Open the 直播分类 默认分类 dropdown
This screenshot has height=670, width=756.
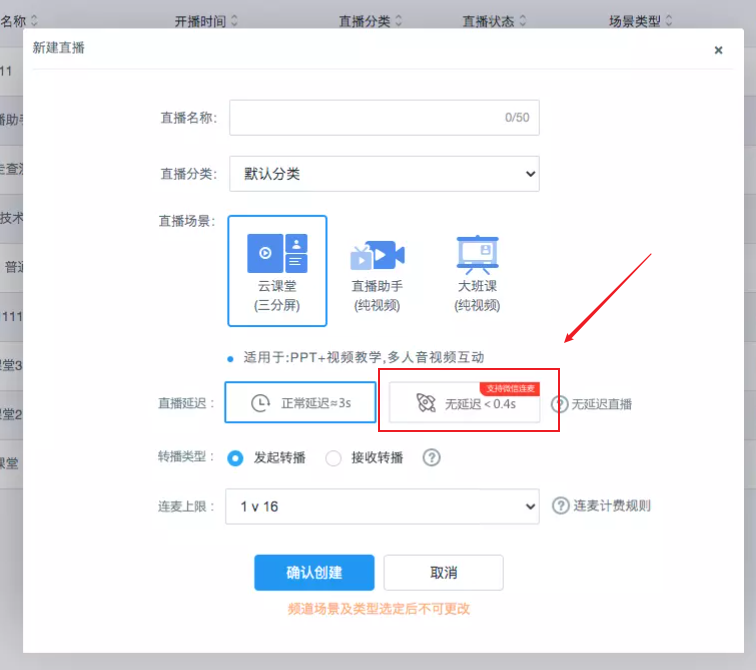tap(384, 174)
